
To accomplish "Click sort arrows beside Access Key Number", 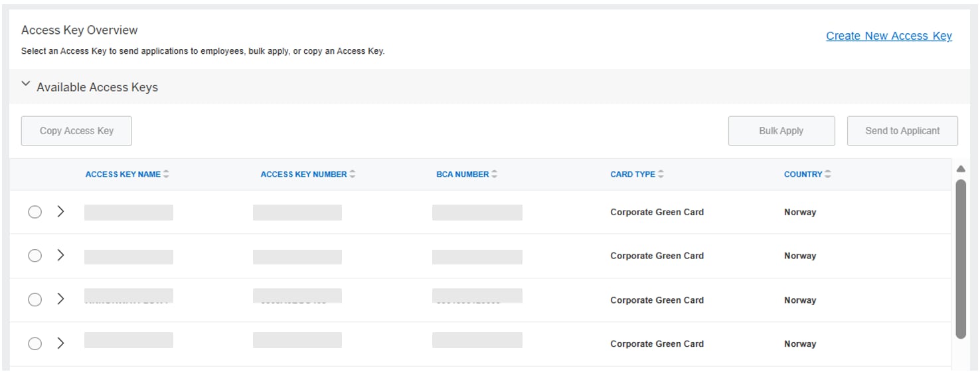I will [353, 174].
